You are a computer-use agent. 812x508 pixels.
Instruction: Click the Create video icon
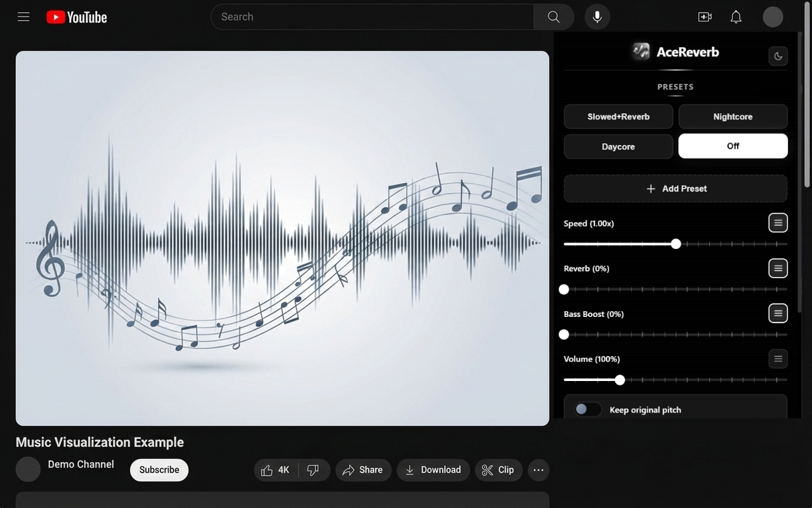[x=705, y=17]
